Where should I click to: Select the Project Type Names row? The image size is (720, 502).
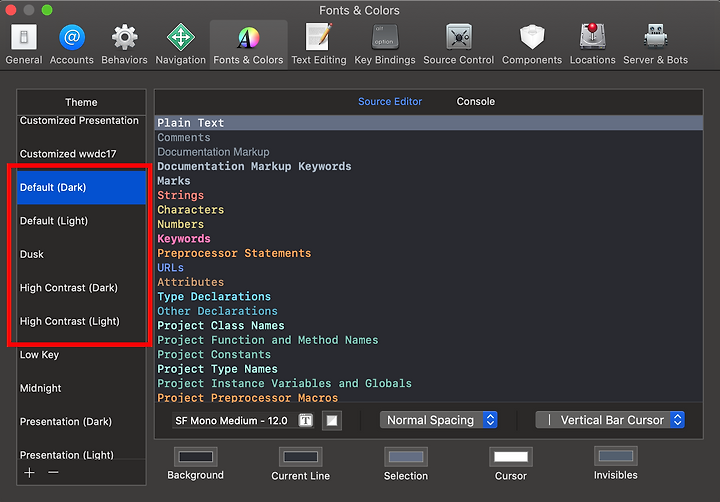pyautogui.click(x=429, y=369)
